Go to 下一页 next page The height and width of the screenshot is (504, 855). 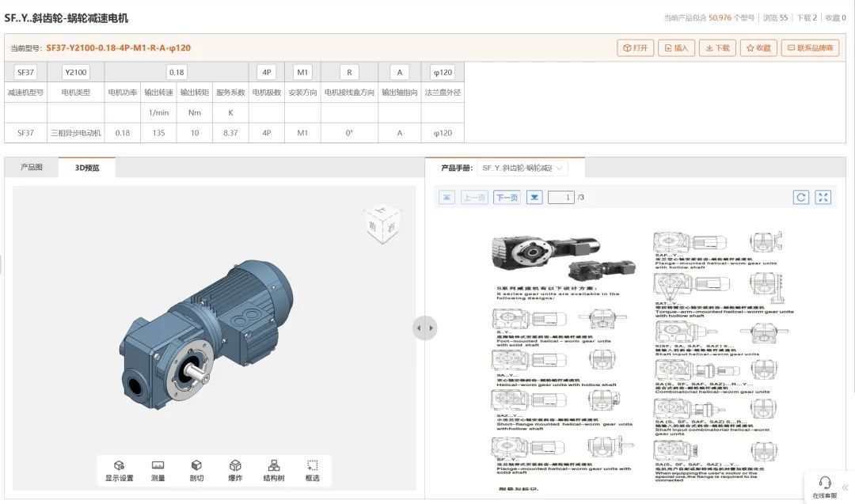pyautogui.click(x=507, y=197)
